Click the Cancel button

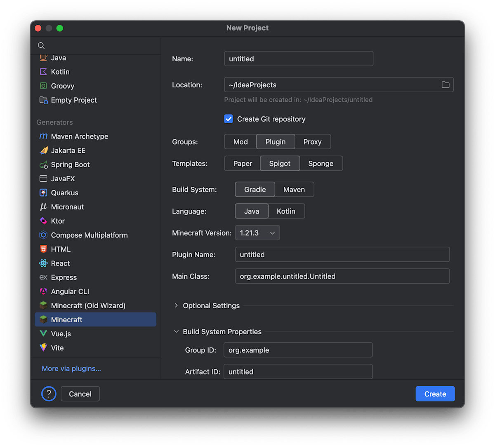click(80, 394)
